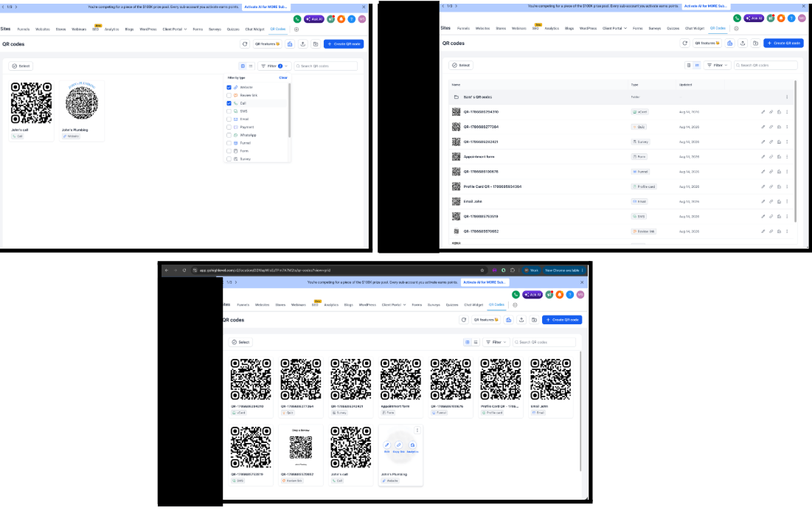Open John's call QR thumbnail in filter-popup screenshot
The image size is (812, 513).
(32, 103)
